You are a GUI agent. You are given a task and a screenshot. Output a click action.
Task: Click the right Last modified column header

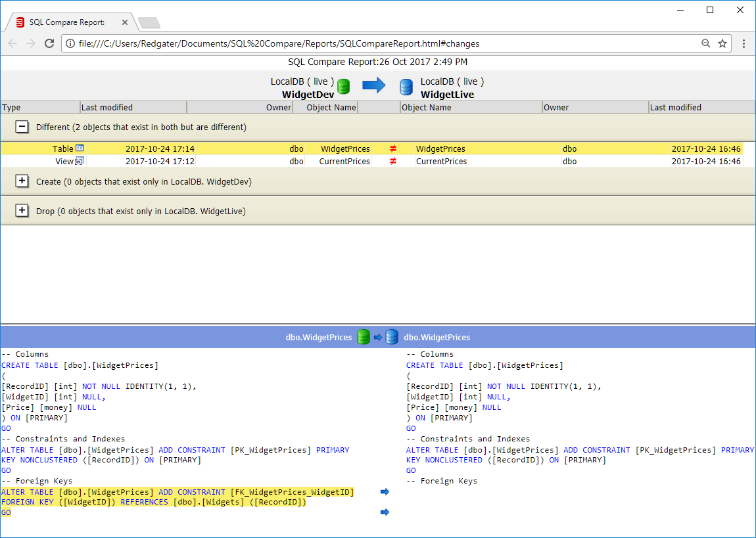click(702, 108)
